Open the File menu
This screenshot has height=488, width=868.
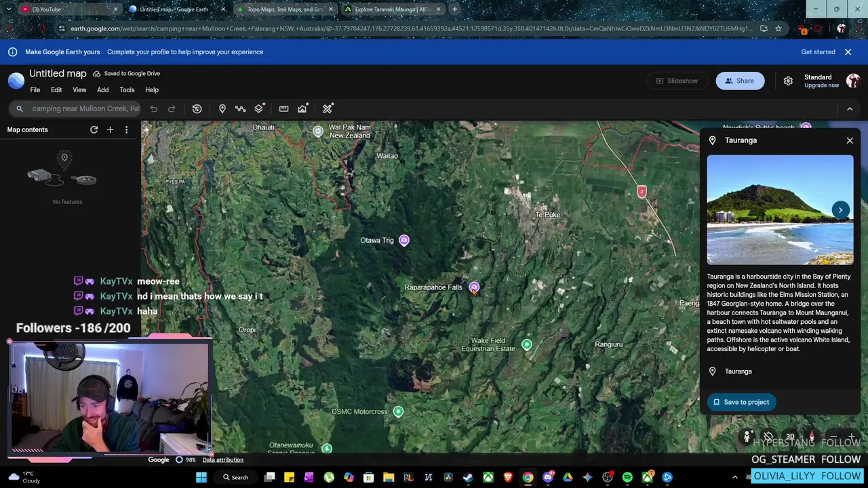(35, 90)
